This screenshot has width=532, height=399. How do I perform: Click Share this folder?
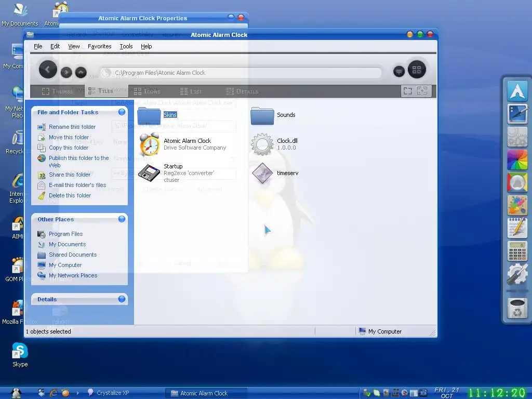coord(70,175)
